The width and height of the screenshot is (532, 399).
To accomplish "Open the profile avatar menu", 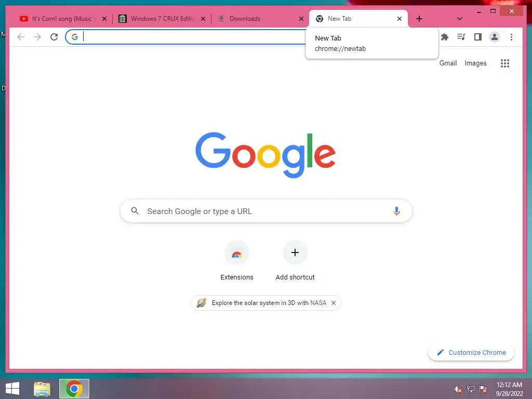I will [x=495, y=37].
